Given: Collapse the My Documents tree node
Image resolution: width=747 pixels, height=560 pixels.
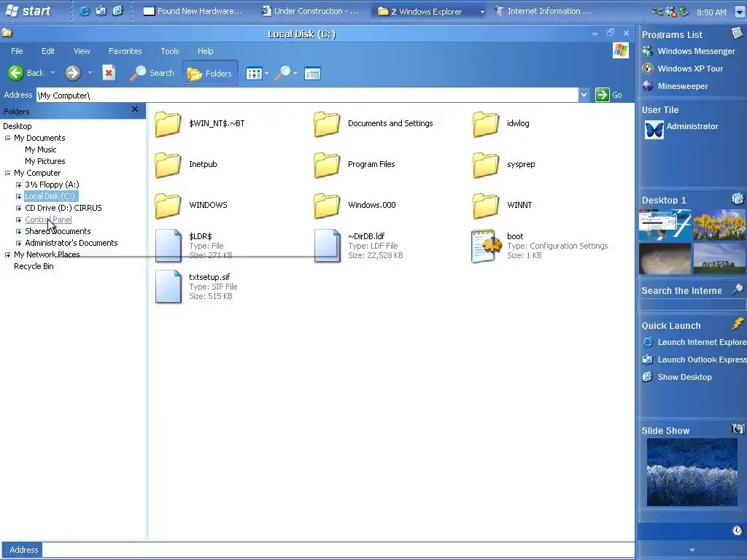Looking at the screenshot, I should tap(7, 138).
